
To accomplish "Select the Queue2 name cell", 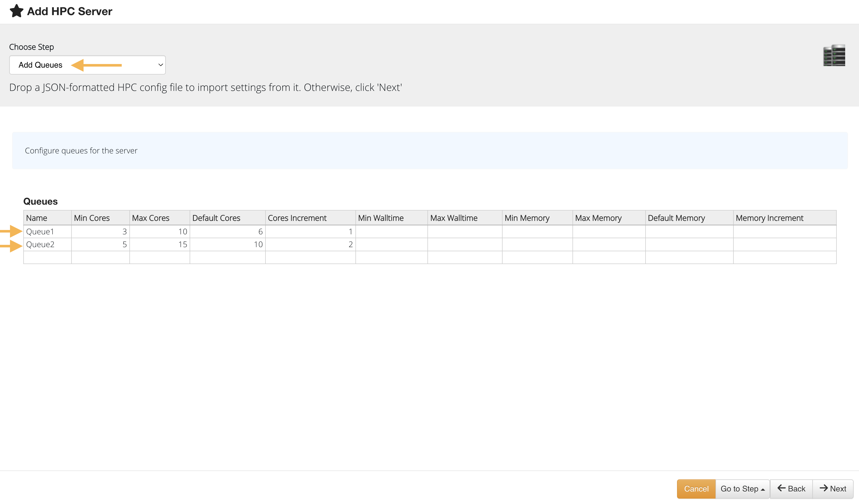I will [x=47, y=245].
